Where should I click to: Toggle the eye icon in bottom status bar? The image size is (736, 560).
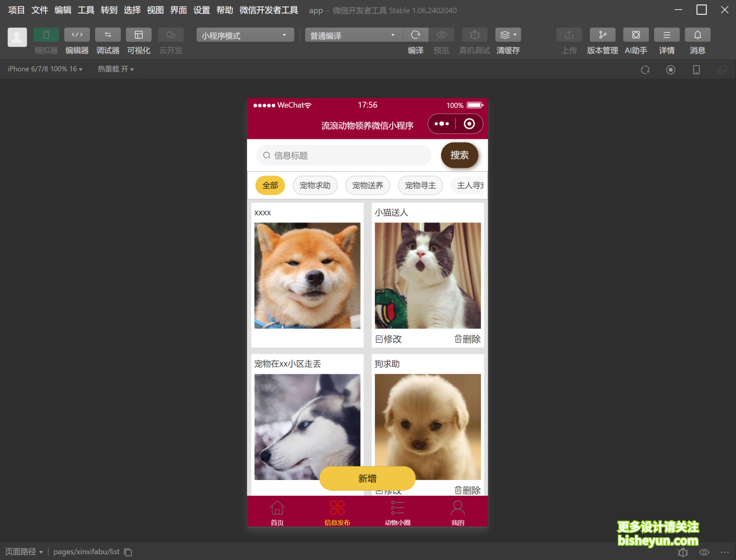(703, 552)
